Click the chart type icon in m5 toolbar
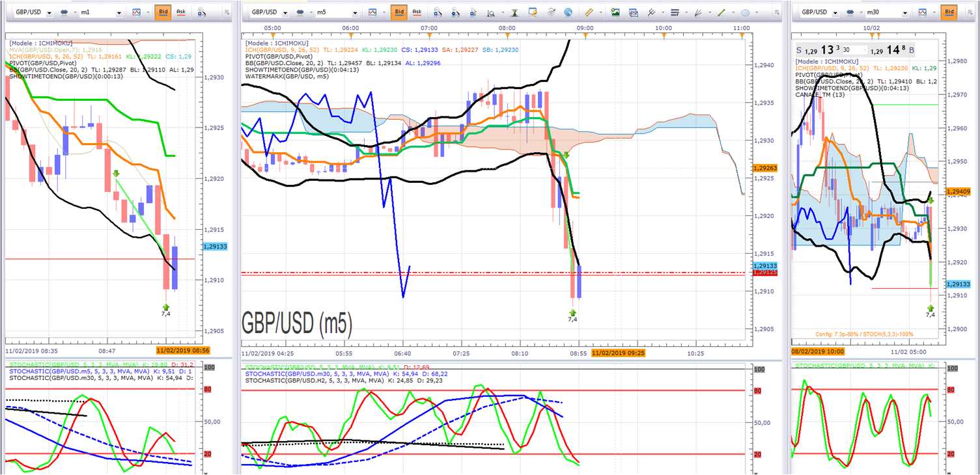The image size is (980, 475). [372, 12]
